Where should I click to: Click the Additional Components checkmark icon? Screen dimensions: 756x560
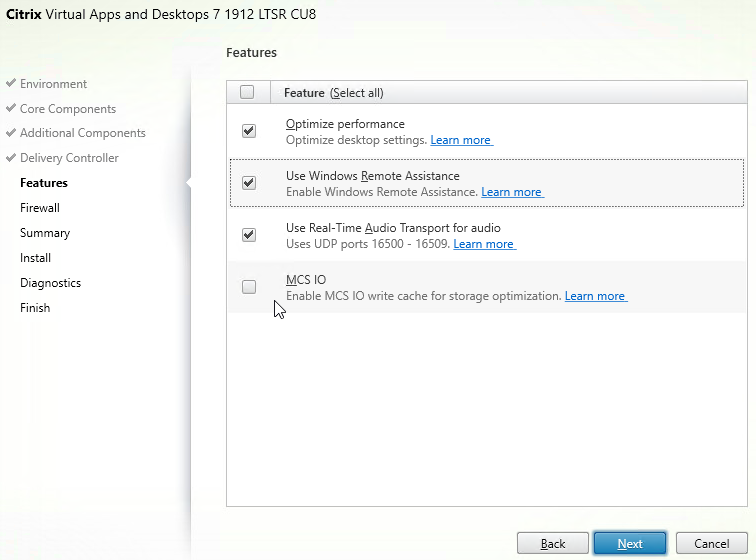11,132
